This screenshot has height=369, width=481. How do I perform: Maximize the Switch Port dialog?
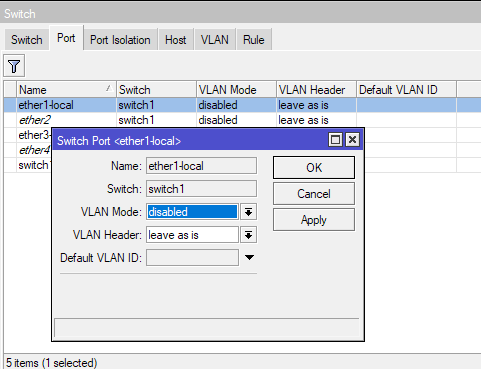pos(335,140)
